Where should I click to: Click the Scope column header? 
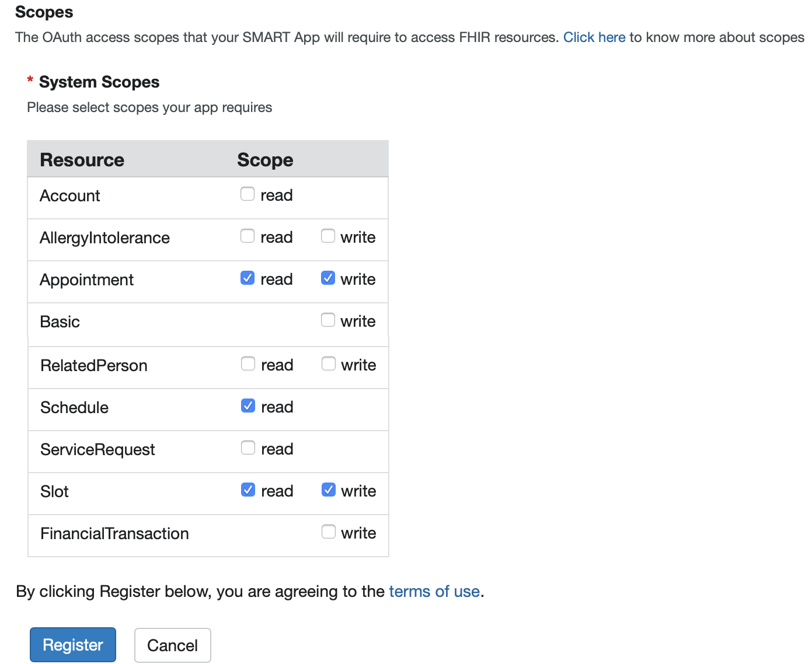tap(265, 160)
